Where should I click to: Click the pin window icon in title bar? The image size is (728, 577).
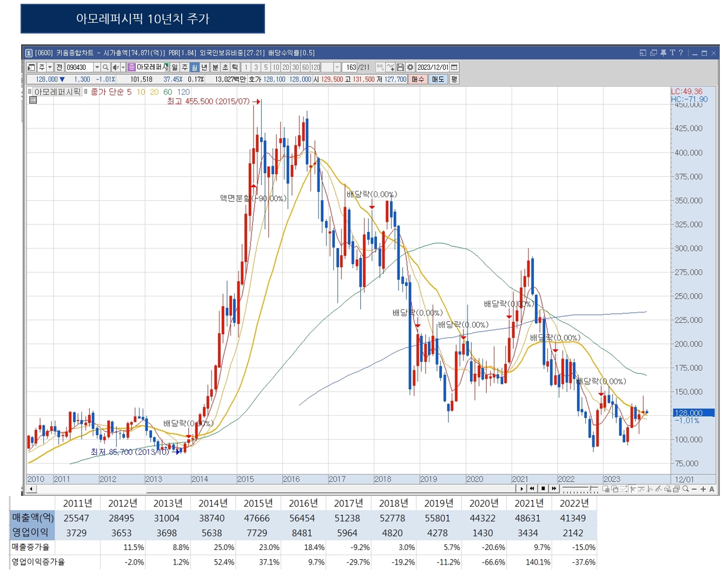[x=663, y=53]
